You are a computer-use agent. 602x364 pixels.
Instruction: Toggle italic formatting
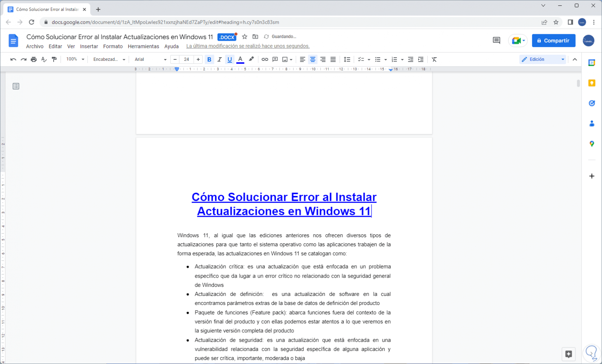tap(219, 59)
